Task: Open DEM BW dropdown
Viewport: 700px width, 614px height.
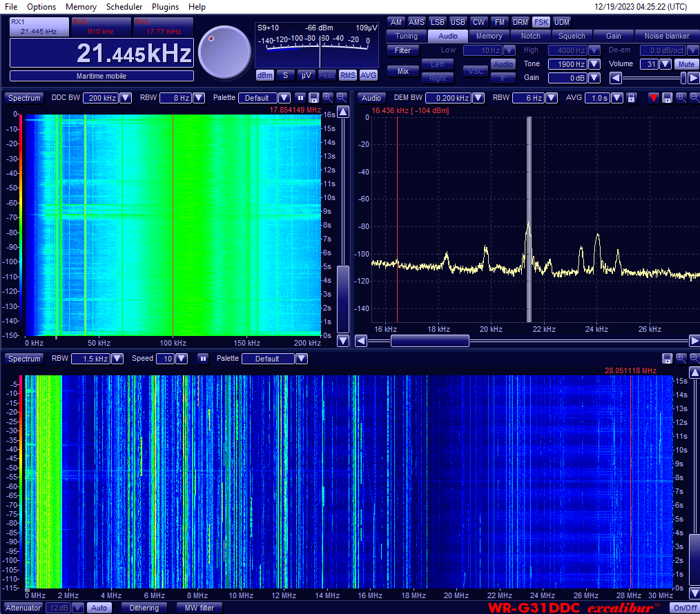Action: pos(478,98)
